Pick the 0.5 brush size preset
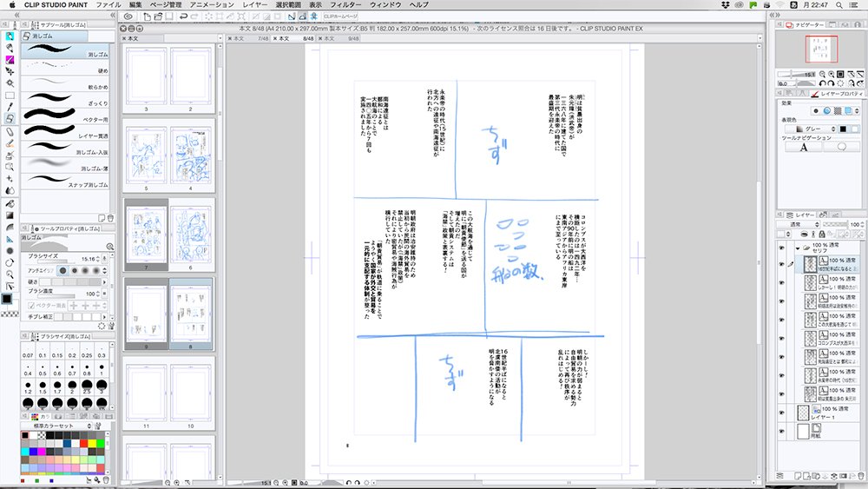 pyautogui.click(x=43, y=369)
